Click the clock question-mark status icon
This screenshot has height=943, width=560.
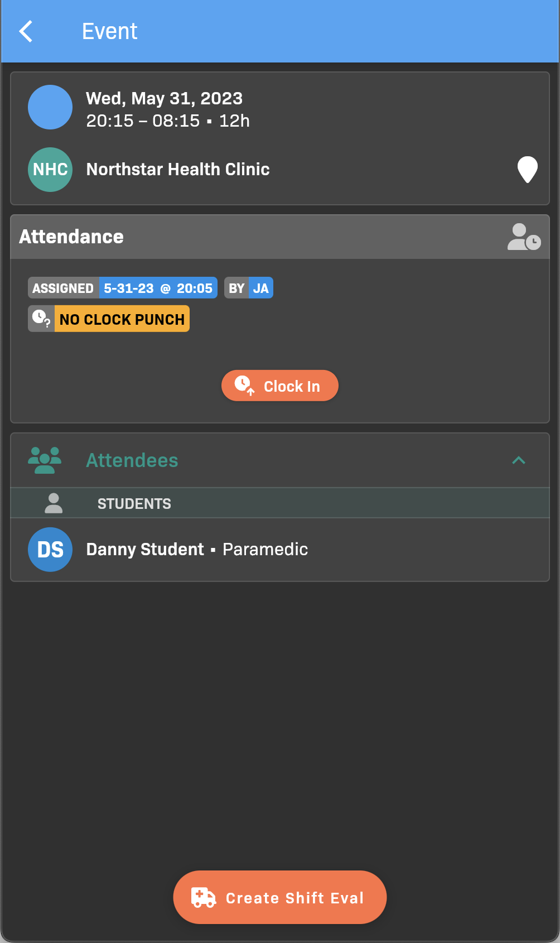pyautogui.click(x=41, y=319)
